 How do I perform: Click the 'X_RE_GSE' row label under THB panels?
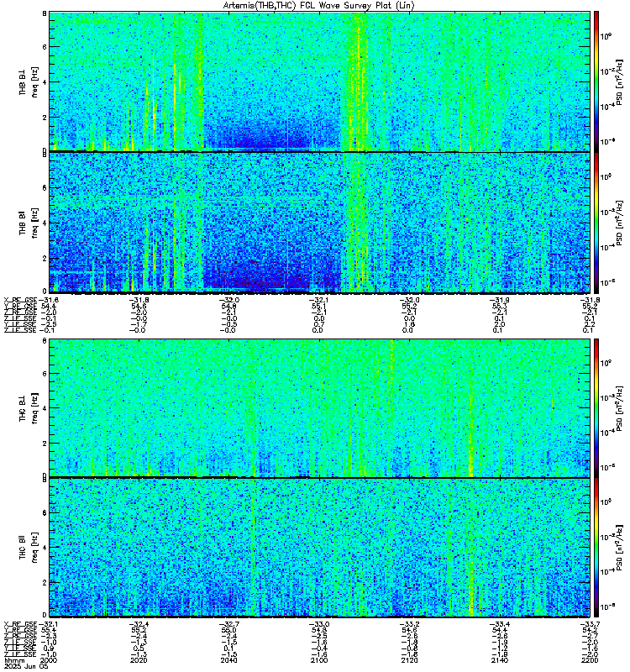pyautogui.click(x=21, y=300)
